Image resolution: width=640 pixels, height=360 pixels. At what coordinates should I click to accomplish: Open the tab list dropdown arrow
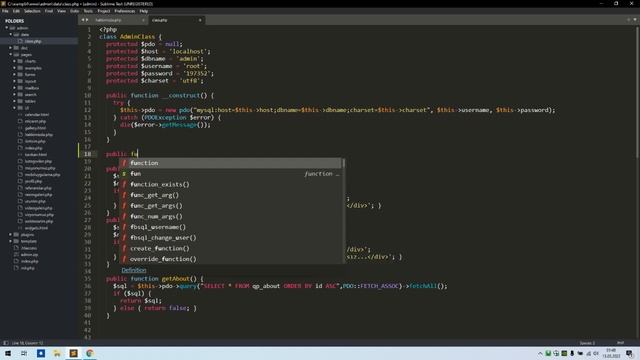click(x=635, y=20)
